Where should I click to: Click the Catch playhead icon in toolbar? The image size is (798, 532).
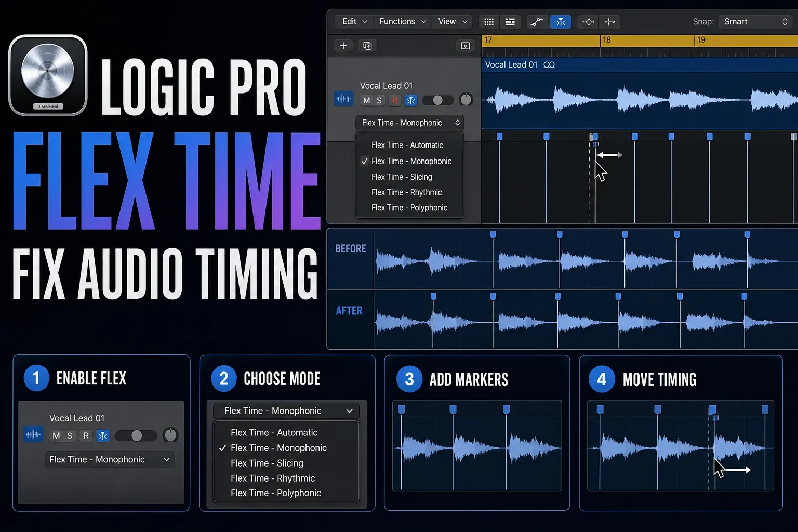click(x=588, y=22)
